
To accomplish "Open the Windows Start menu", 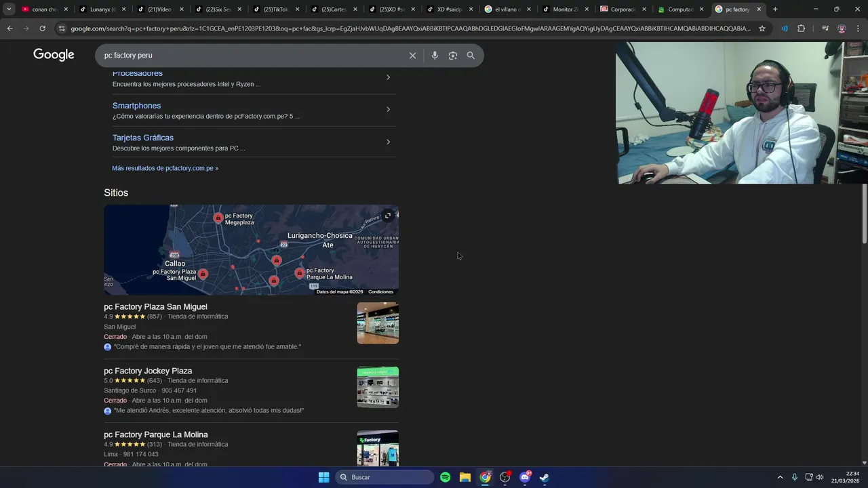I will (x=324, y=477).
